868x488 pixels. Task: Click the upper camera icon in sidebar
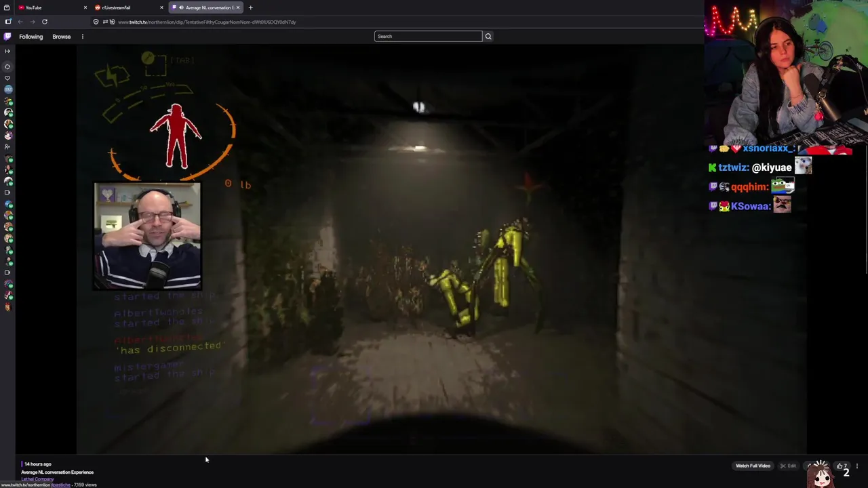7,192
